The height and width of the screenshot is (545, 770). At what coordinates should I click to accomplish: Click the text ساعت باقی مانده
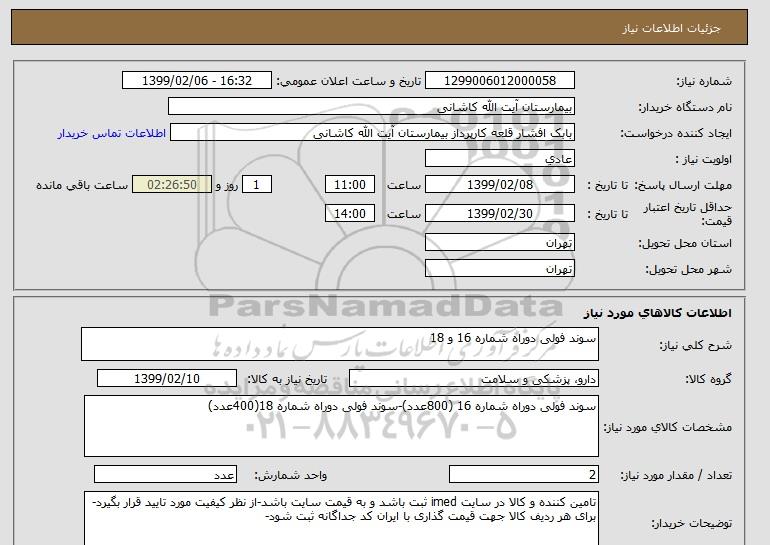[82, 185]
